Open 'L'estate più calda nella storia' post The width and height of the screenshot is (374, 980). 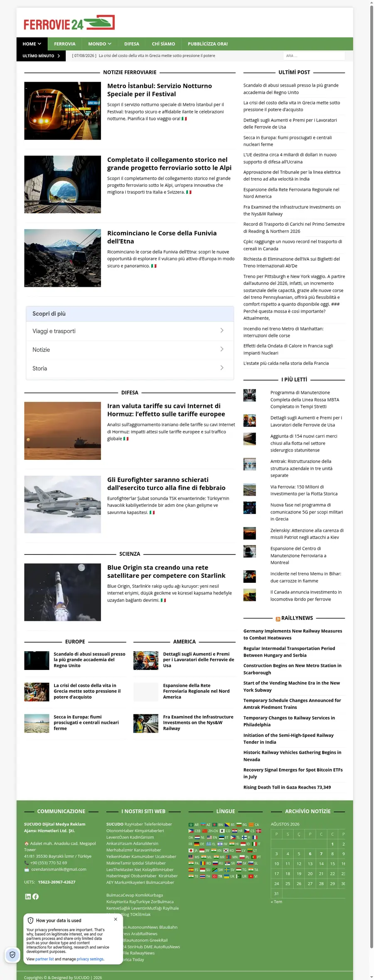(x=286, y=363)
